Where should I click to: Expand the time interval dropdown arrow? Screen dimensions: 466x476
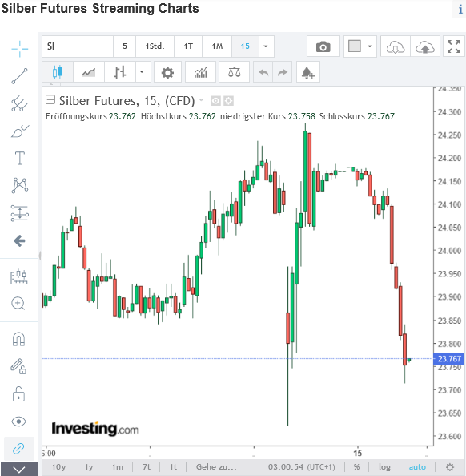266,46
